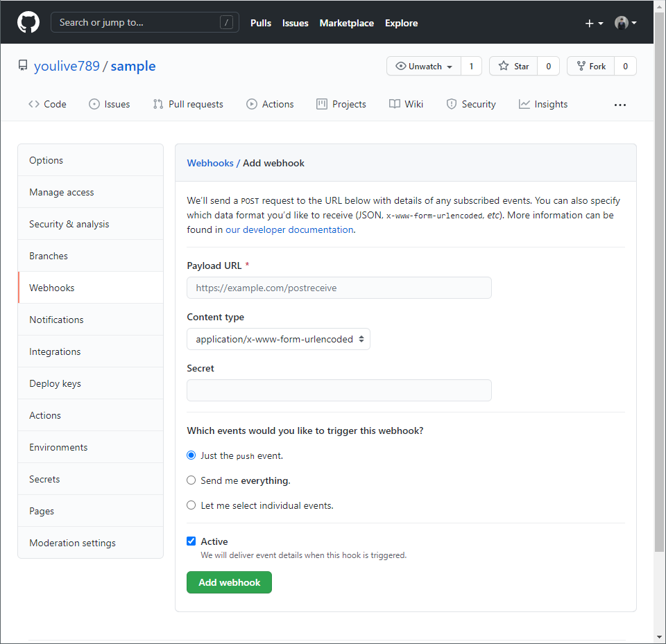Open the Insights tab
666x644 pixels.
[543, 104]
